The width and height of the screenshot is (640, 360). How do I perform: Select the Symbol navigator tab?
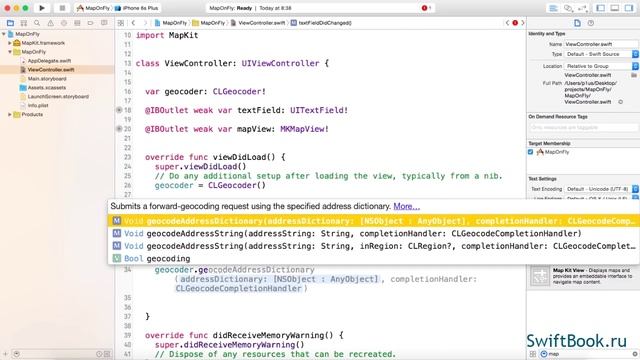click(24, 23)
